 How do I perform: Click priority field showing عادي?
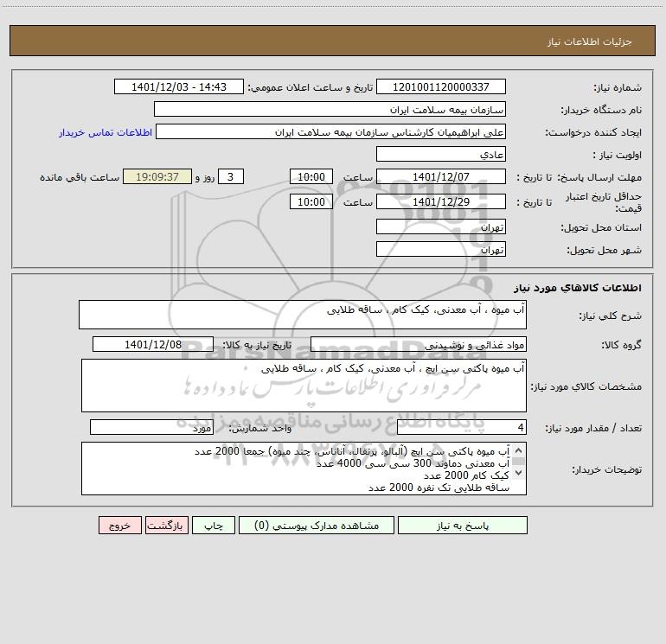[441, 154]
